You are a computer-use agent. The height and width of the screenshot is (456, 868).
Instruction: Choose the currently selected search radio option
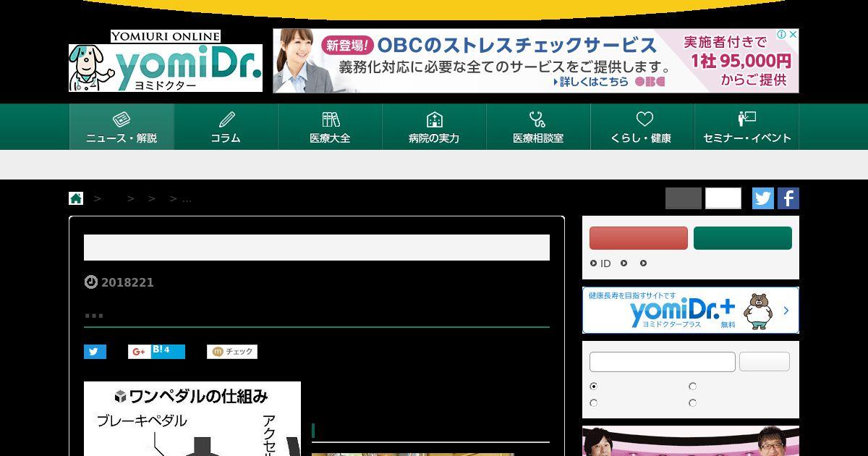click(x=594, y=387)
